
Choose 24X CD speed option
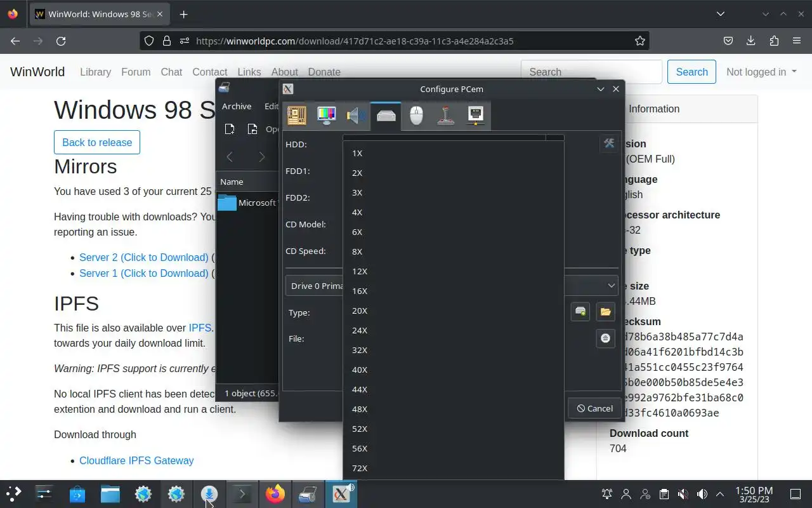(453, 330)
